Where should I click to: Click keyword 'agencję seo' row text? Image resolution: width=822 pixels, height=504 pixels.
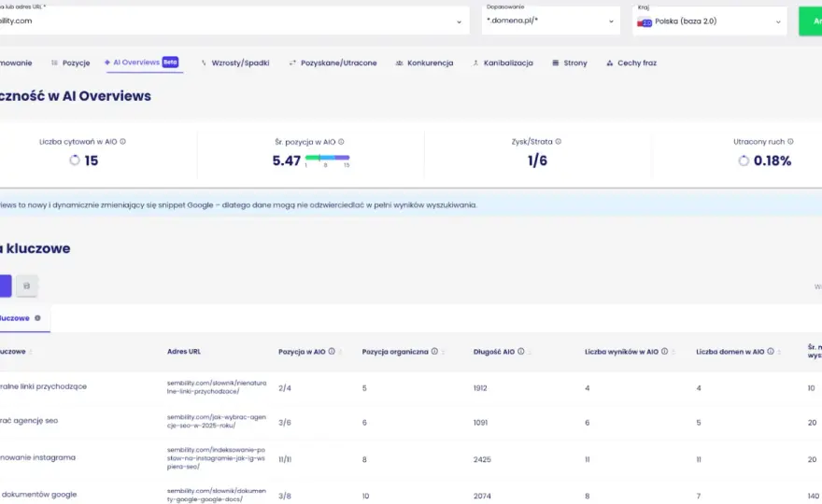(29, 421)
